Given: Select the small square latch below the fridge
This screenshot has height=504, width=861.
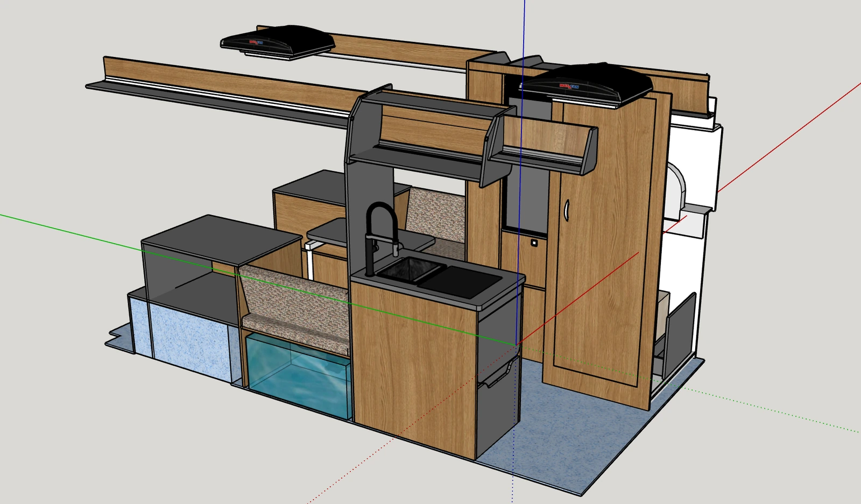Looking at the screenshot, I should pos(534,243).
